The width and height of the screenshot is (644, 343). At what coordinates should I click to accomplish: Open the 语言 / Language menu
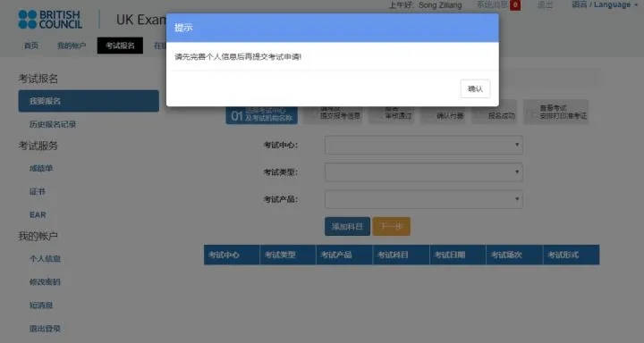pos(605,5)
